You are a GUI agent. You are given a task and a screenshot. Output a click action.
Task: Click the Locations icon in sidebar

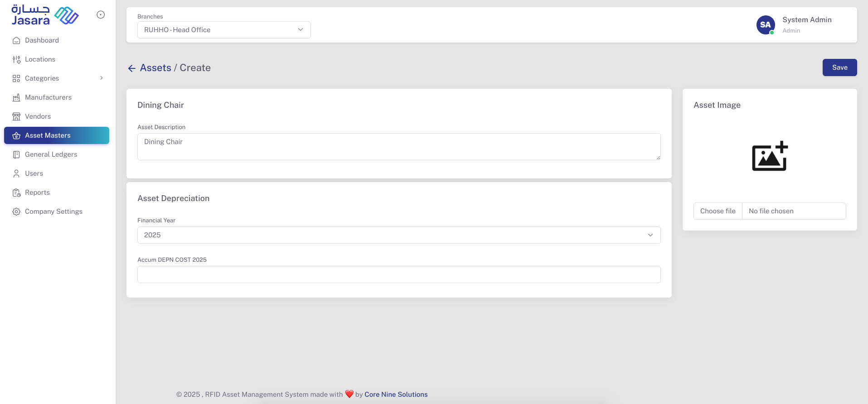pyautogui.click(x=16, y=59)
